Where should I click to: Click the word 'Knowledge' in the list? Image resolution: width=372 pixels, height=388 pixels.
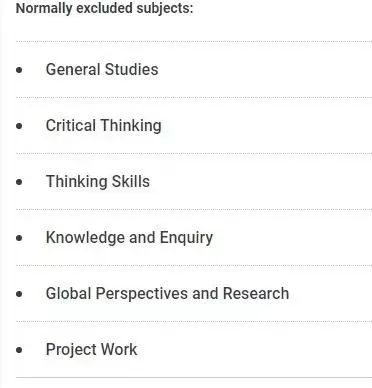pyautogui.click(x=85, y=238)
